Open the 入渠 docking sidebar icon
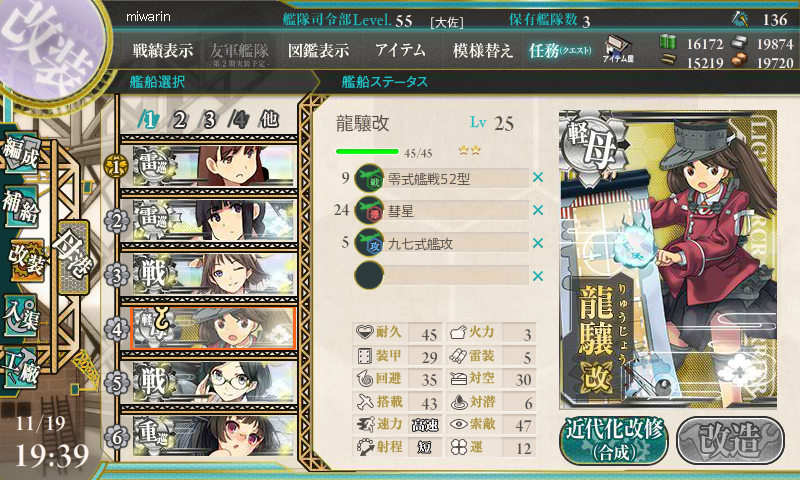This screenshot has height=480, width=800. tap(21, 316)
